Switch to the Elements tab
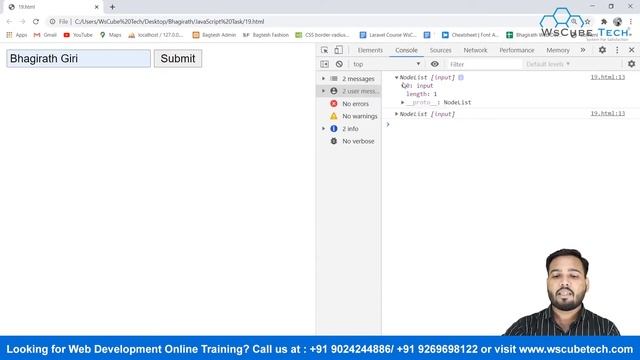 tap(370, 50)
